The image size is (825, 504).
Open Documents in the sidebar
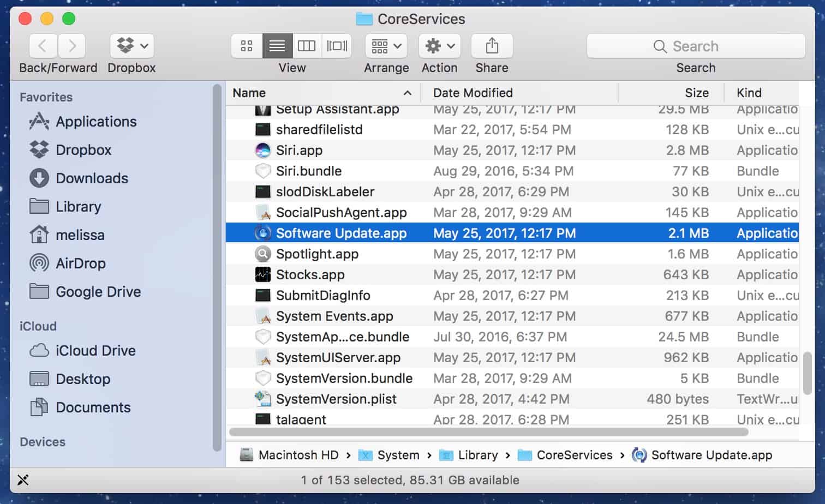[80, 407]
